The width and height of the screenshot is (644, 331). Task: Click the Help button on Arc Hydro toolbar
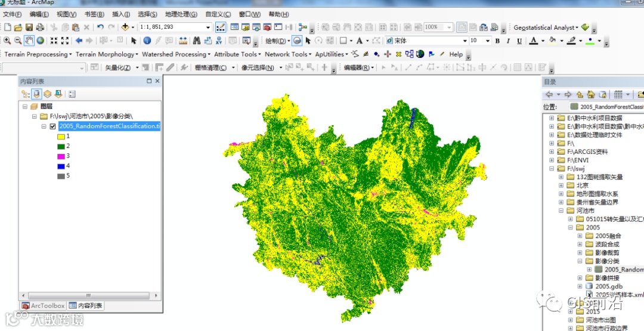pos(456,54)
